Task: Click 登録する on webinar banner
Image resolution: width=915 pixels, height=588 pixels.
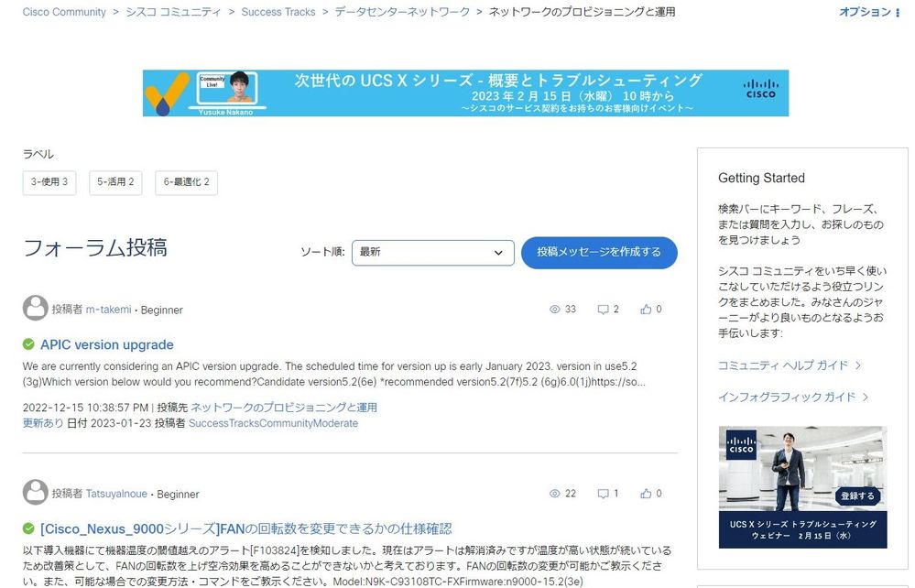Action: tap(857, 496)
